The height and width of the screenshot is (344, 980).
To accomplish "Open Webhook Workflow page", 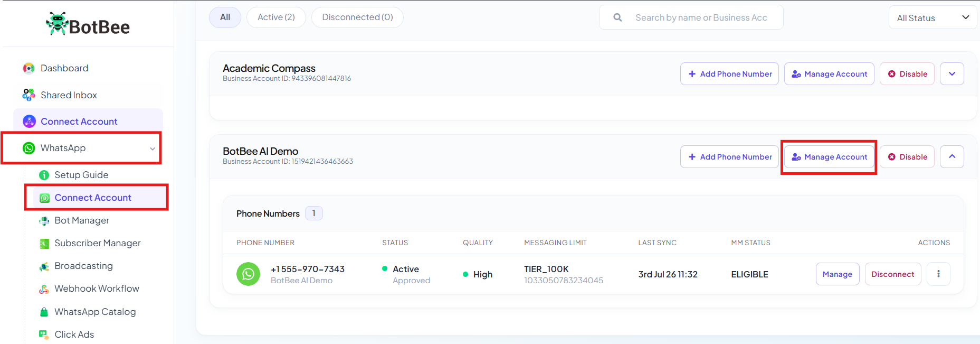I will [97, 289].
